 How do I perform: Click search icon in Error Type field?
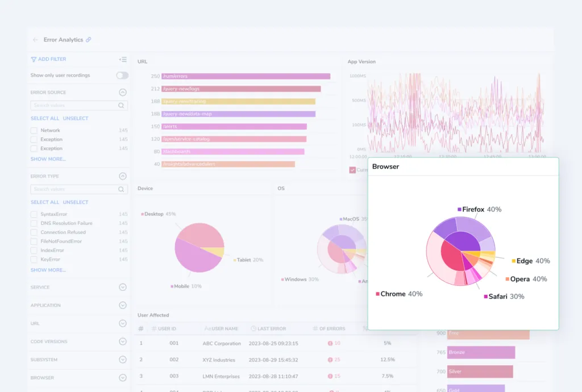coord(121,189)
